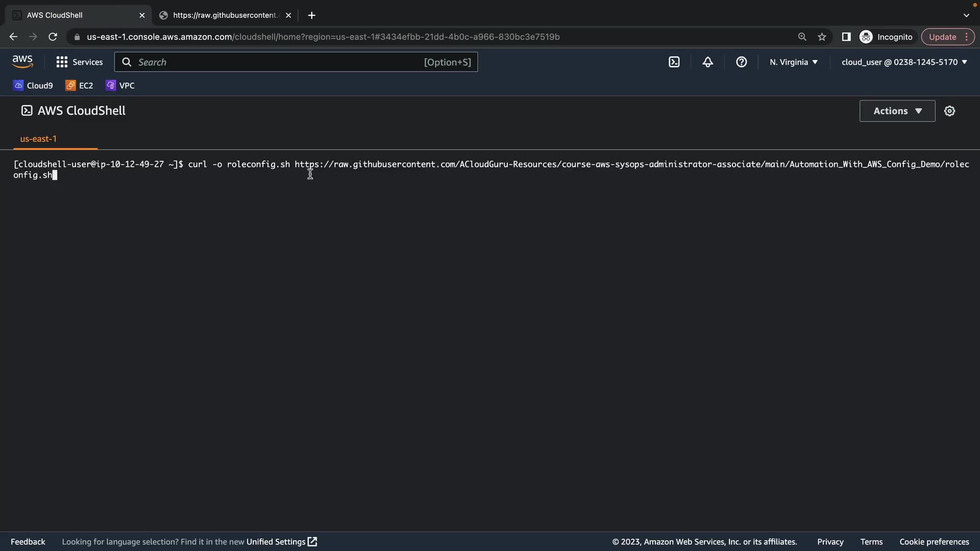Image resolution: width=980 pixels, height=551 pixels.
Task: Open Cookie preferences in the footer
Action: [934, 542]
